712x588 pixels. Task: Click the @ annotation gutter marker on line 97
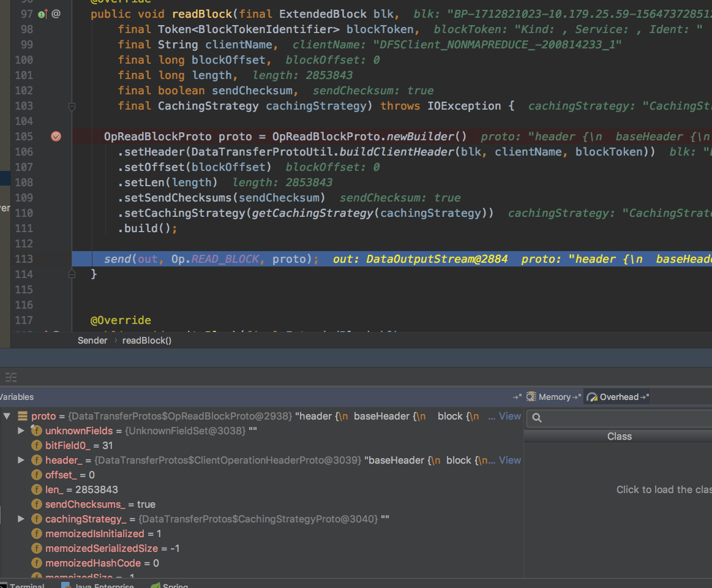pos(56,13)
